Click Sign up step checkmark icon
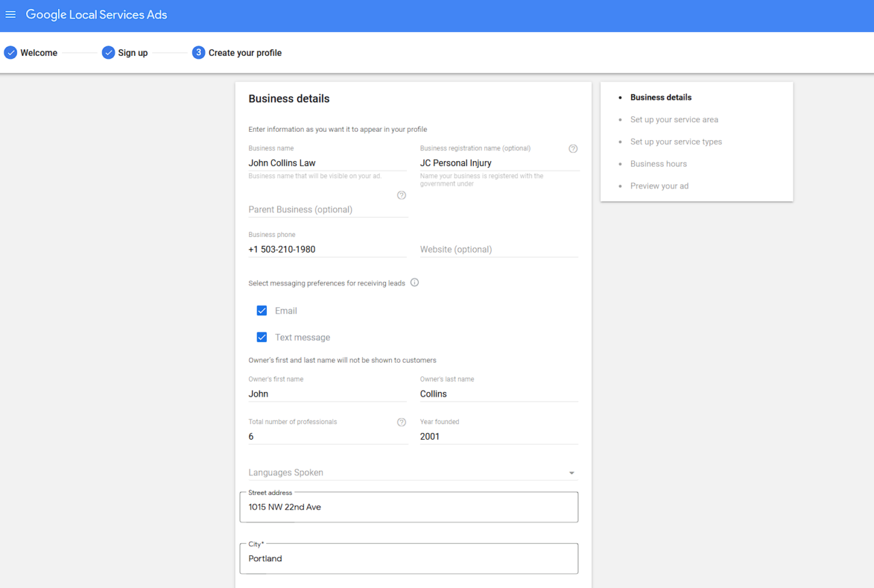Viewport: 874px width, 588px height. click(108, 53)
